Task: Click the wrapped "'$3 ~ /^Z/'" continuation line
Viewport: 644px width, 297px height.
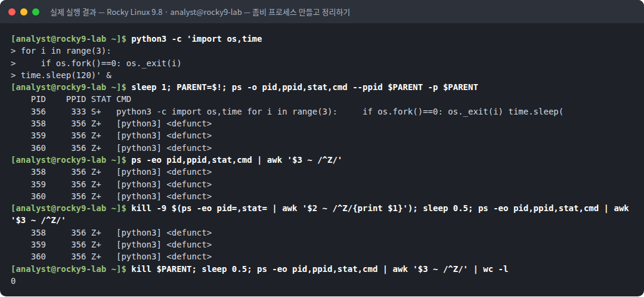Action: [38, 221]
